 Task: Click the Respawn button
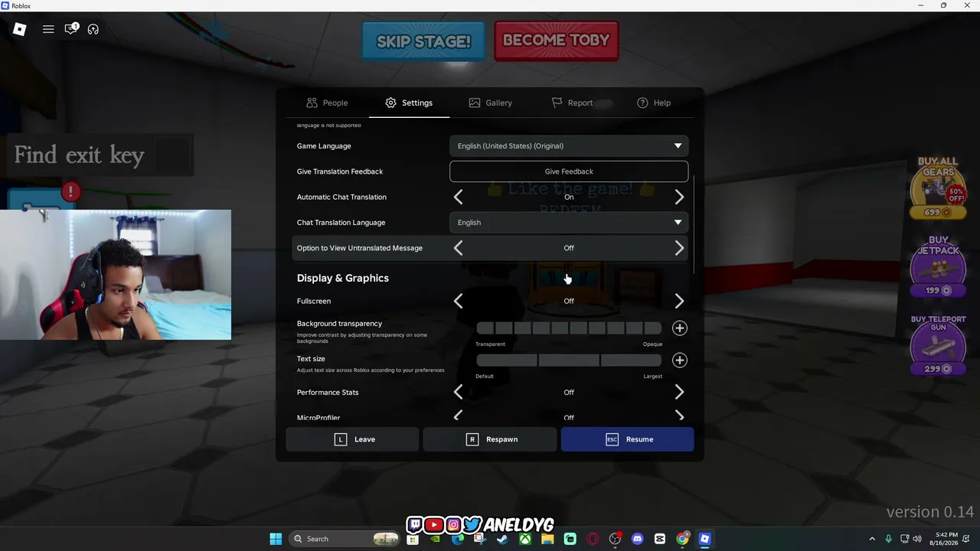coord(490,439)
